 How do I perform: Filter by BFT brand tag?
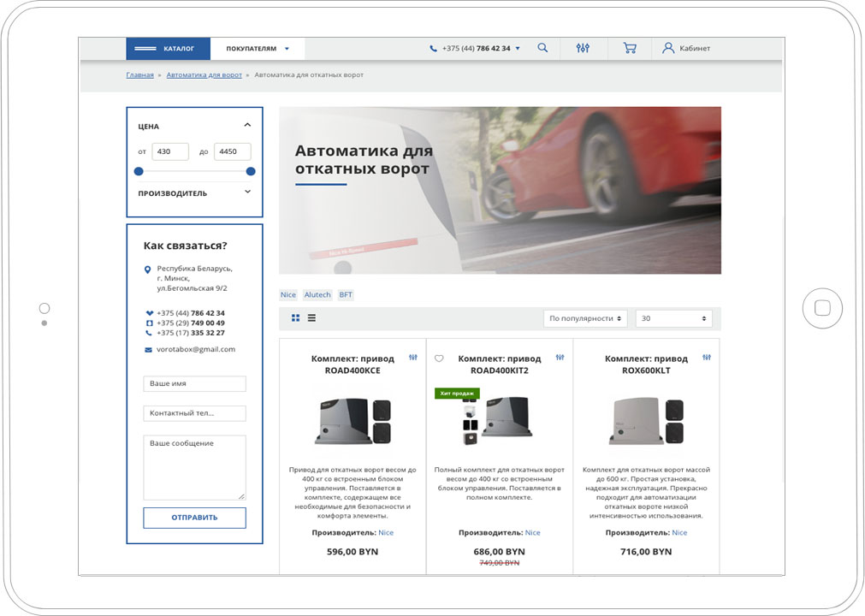coord(346,295)
